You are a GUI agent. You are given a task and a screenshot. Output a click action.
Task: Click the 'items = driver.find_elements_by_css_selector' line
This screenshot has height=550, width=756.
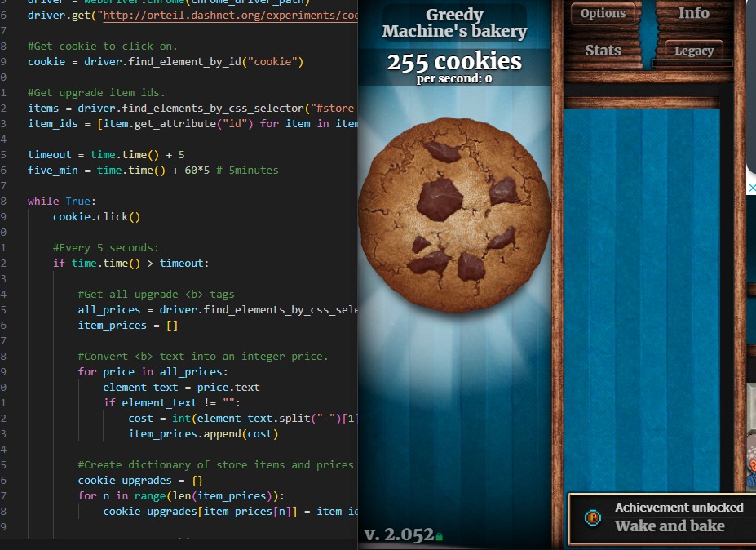point(191,108)
